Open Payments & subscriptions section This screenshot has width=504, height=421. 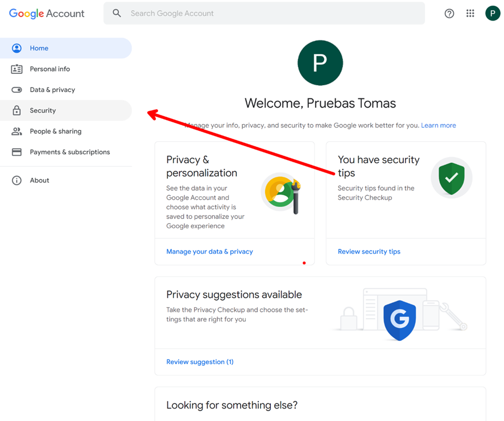point(69,152)
